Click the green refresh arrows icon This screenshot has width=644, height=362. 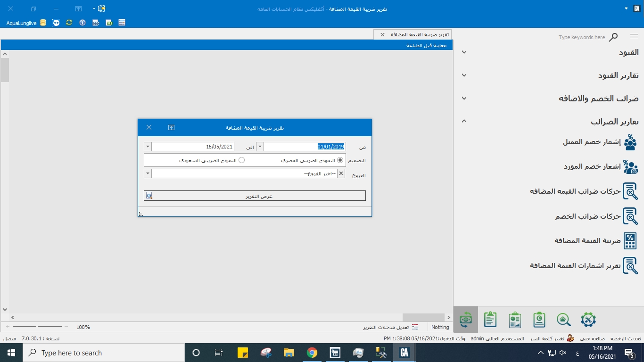point(69,23)
